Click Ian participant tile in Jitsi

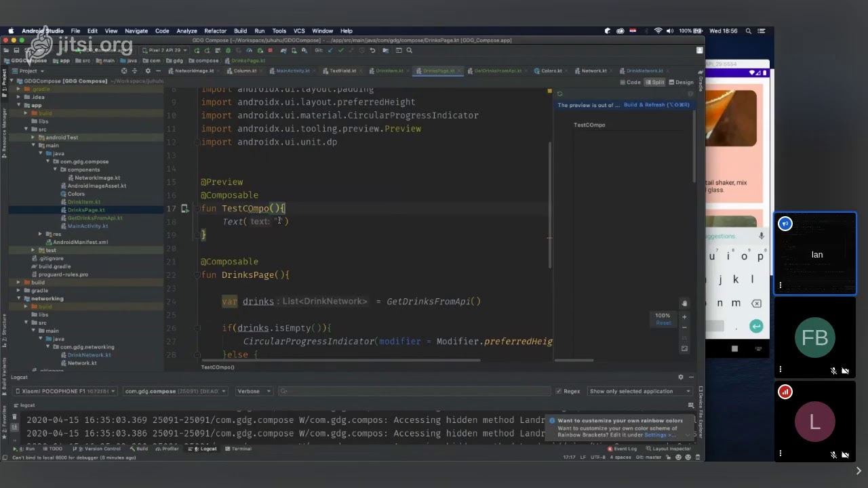coord(816,254)
